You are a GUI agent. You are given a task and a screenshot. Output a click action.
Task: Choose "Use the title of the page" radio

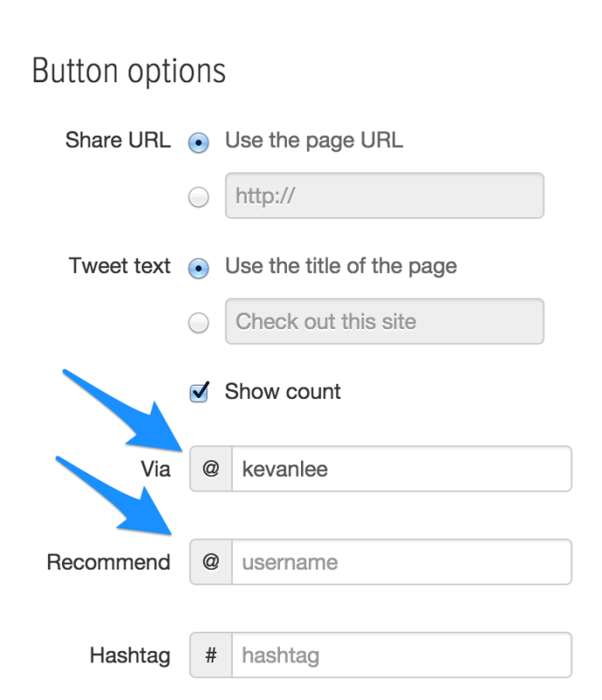199,269
